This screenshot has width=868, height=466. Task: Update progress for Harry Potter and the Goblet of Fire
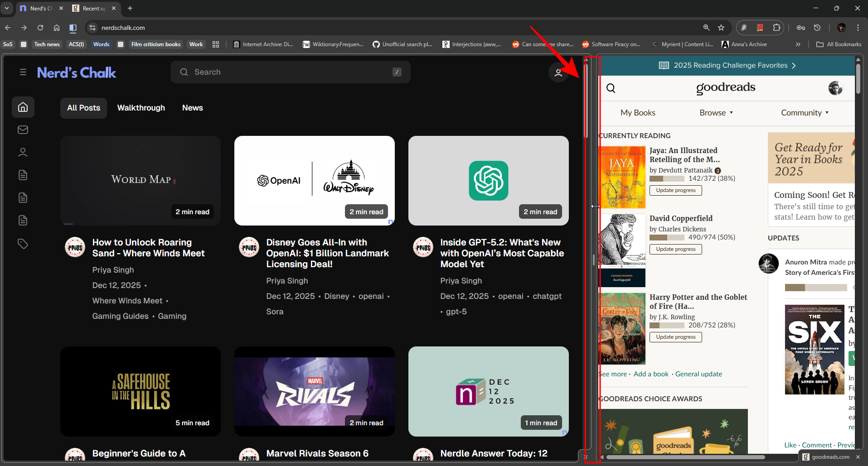tap(676, 337)
